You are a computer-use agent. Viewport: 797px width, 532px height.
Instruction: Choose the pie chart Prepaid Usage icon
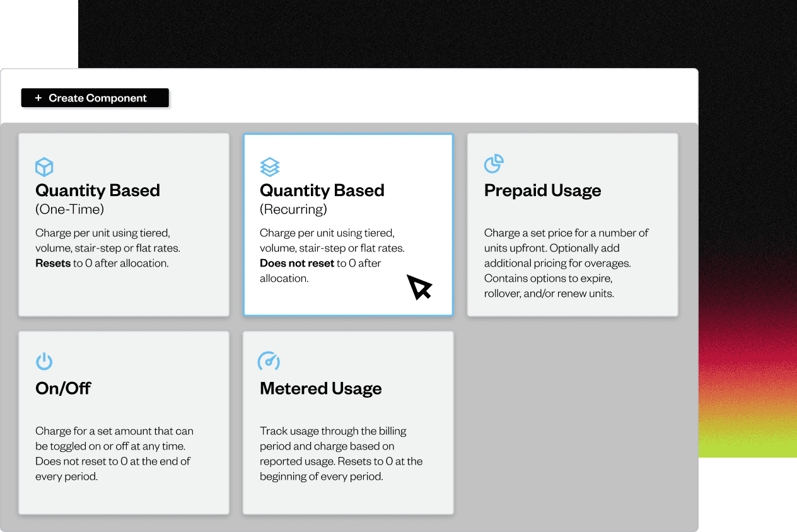494,163
